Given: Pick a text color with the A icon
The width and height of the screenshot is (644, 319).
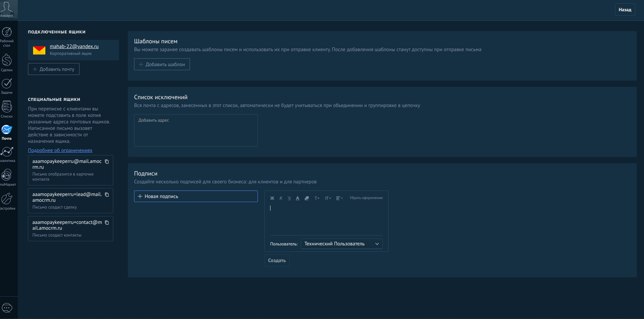Looking at the screenshot, I should click(297, 198).
